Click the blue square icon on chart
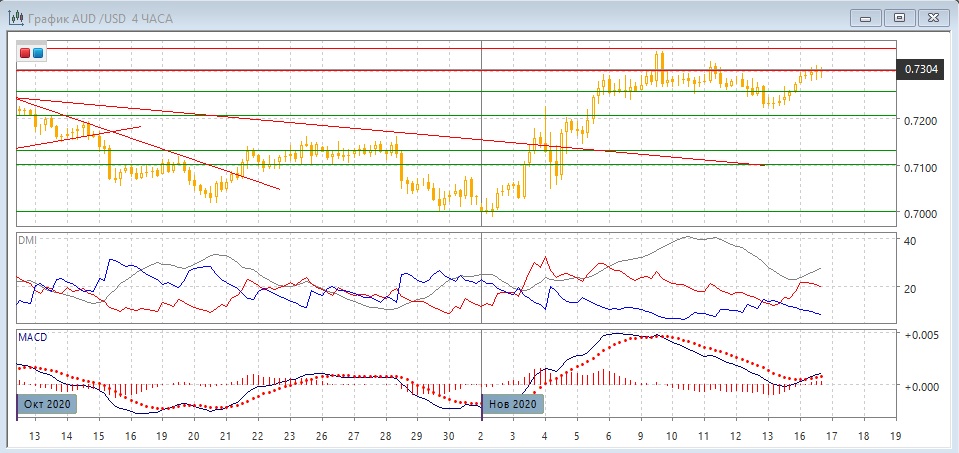This screenshot has height=453, width=959. 38,52
